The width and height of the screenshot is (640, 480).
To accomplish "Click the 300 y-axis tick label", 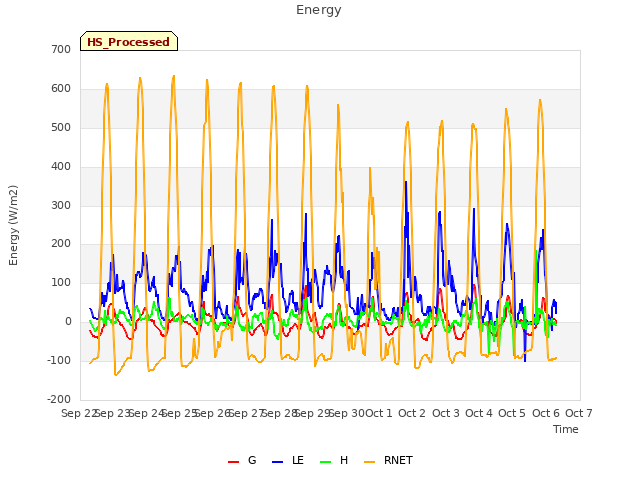I will click(x=61, y=205).
